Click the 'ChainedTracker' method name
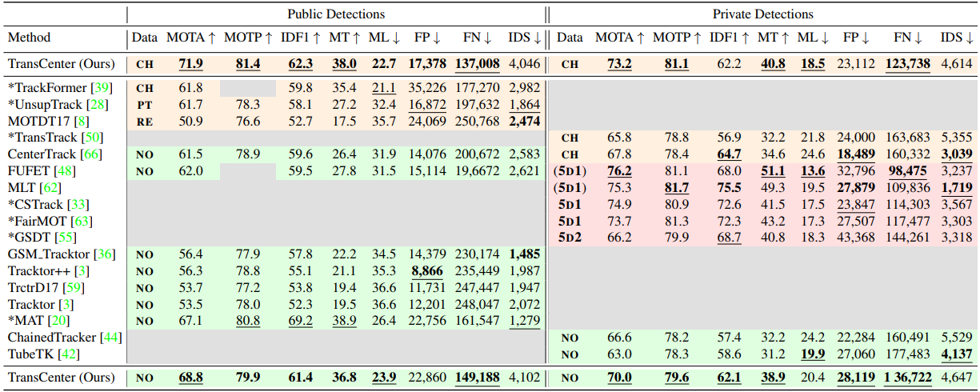Viewport: 980px width, 392px height. pos(52,337)
